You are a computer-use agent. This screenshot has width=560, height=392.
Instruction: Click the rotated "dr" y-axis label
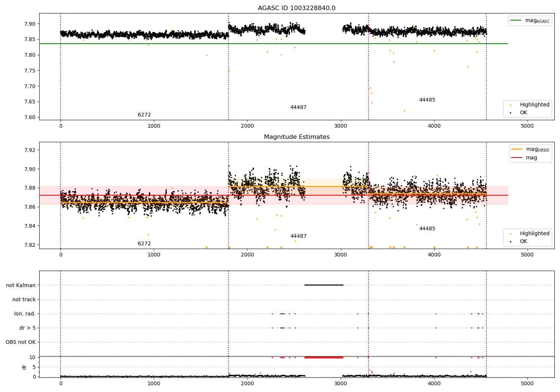coord(24,367)
